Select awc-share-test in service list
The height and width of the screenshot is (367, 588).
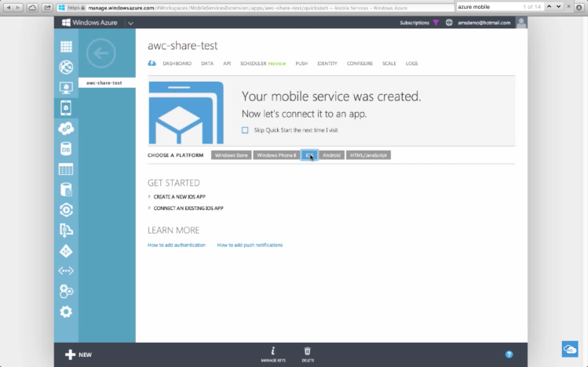tap(107, 83)
